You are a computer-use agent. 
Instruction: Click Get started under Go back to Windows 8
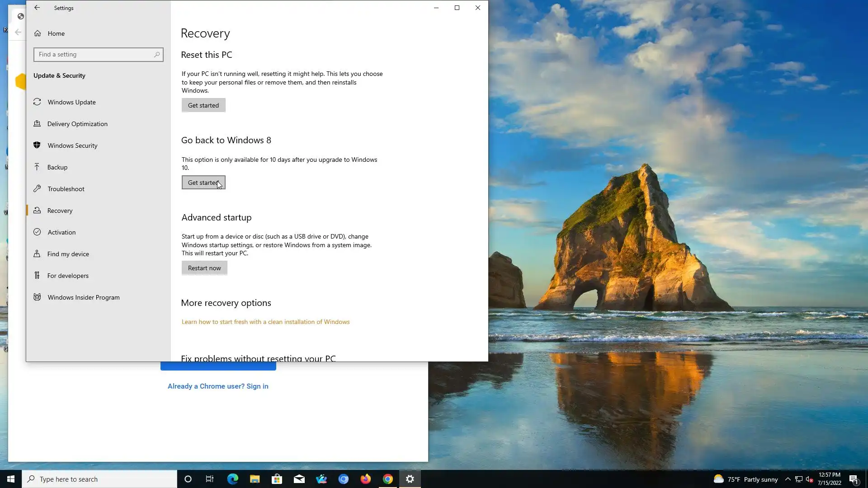point(203,183)
